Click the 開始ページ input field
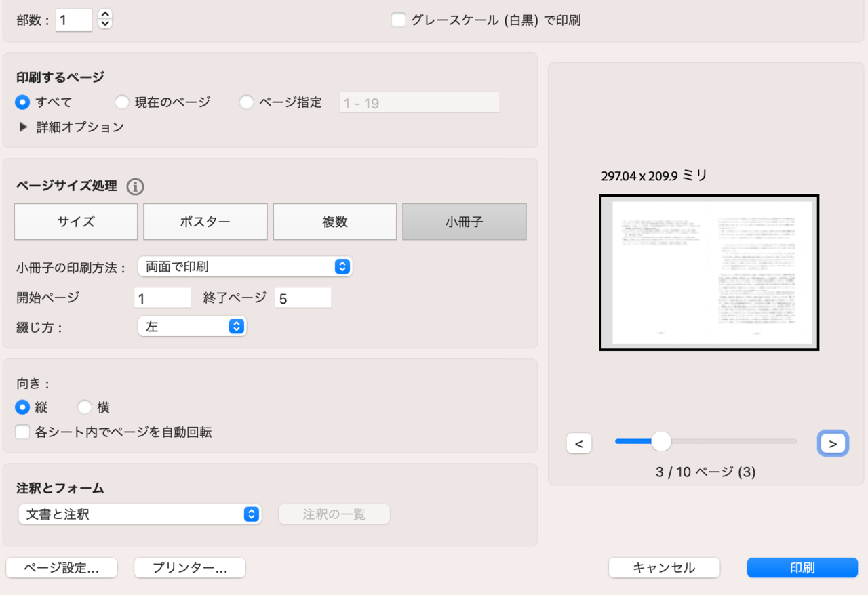The height and width of the screenshot is (595, 868). 163,298
